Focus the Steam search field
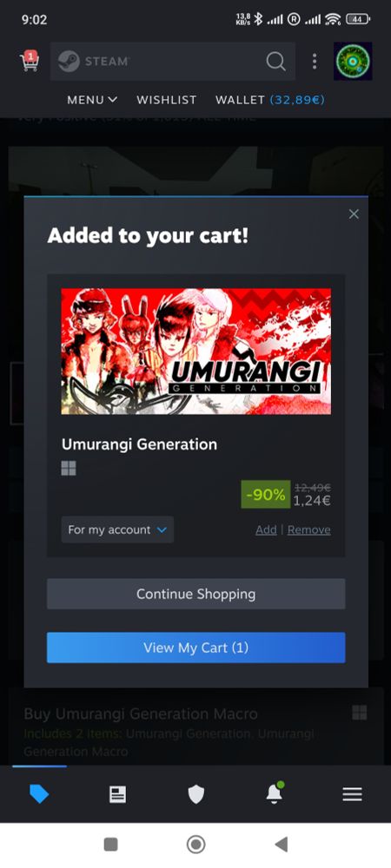 point(173,61)
